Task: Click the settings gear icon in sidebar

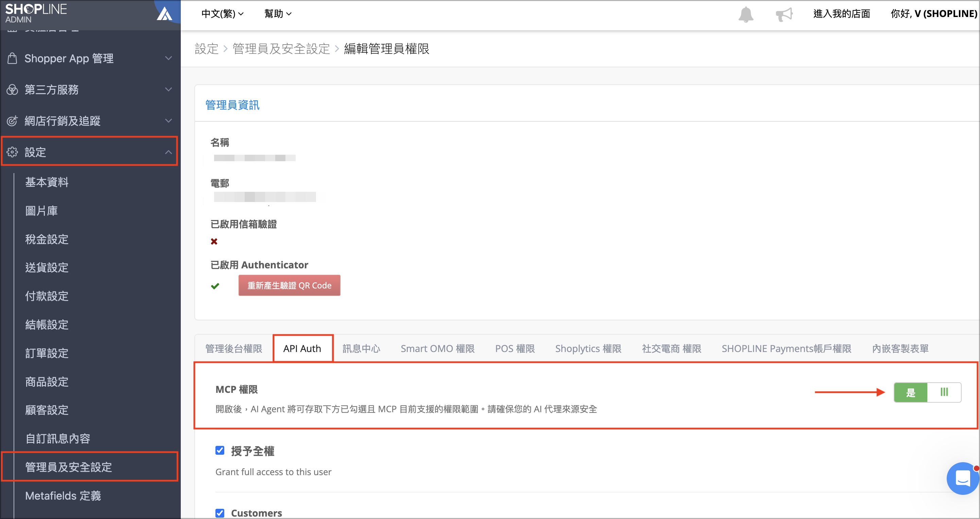Action: (12, 152)
